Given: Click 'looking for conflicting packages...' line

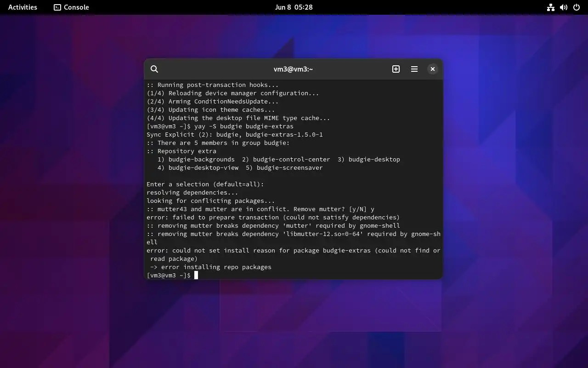Looking at the screenshot, I should [211, 201].
